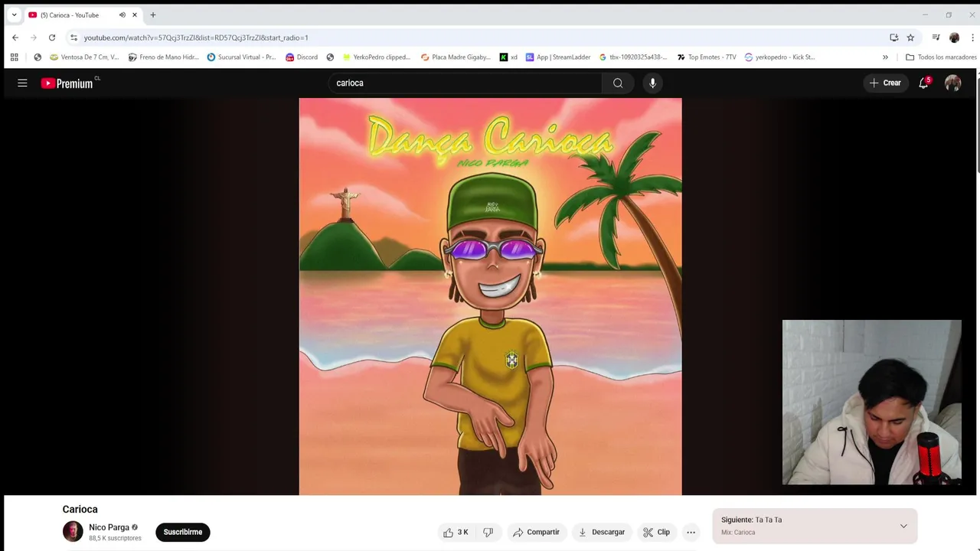Viewport: 980px width, 551px height.
Task: Click '88,5 K suscriptores' text
Action: point(115,538)
